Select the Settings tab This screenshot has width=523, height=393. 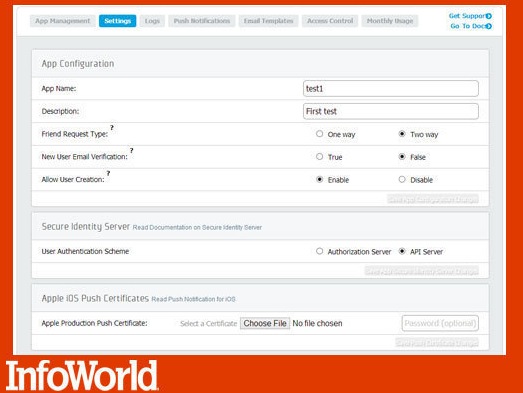coord(117,21)
